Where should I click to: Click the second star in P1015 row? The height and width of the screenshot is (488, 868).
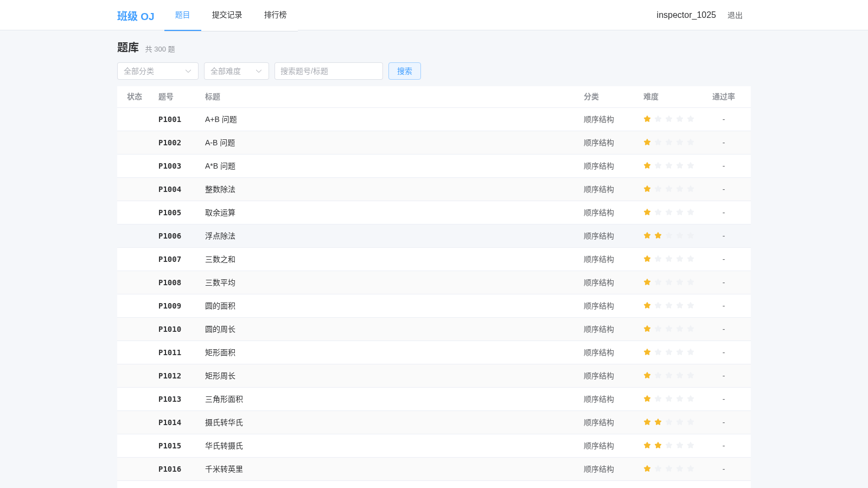point(658,445)
